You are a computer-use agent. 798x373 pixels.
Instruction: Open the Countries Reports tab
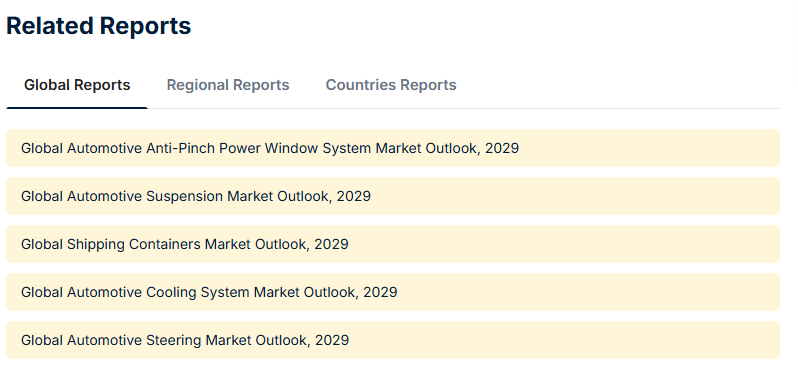(391, 84)
